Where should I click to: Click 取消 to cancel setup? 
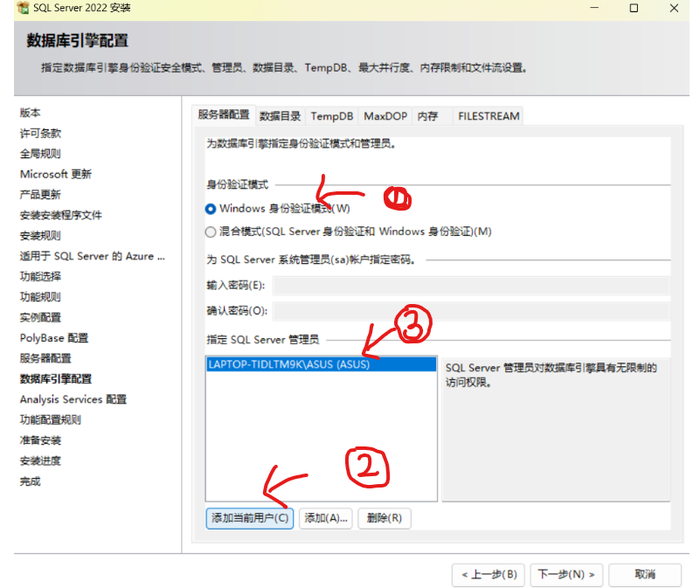645,575
